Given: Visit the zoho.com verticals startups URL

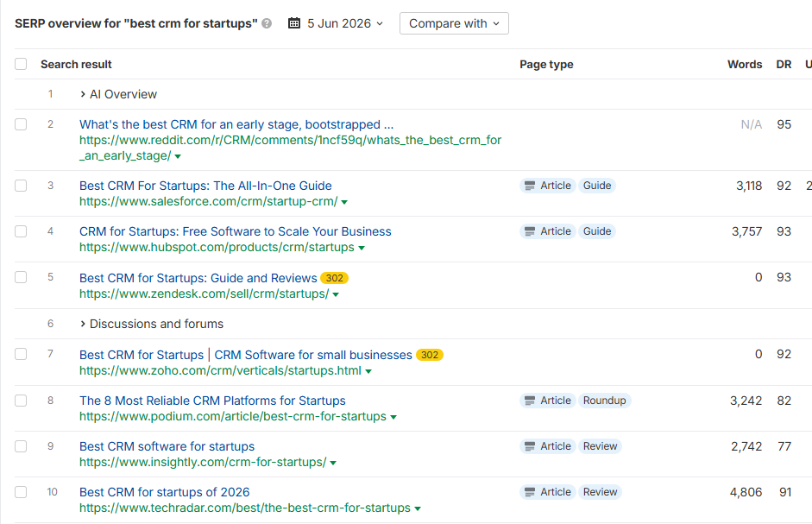Looking at the screenshot, I should [x=220, y=370].
